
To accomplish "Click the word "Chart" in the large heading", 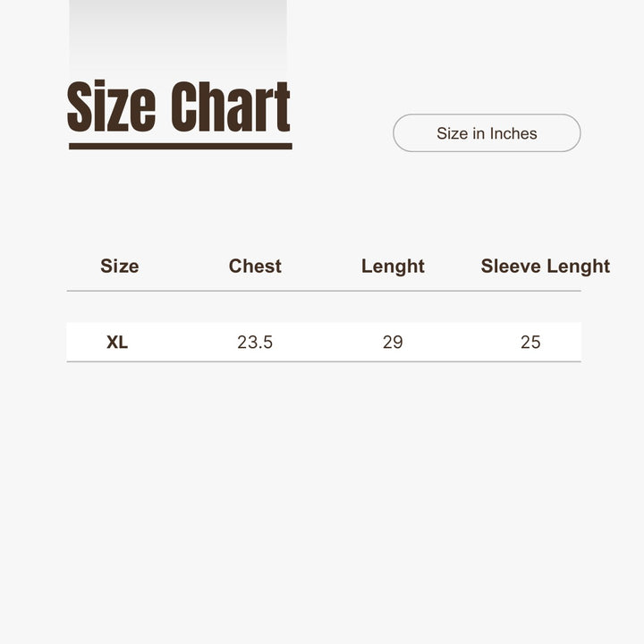I will (x=231, y=107).
